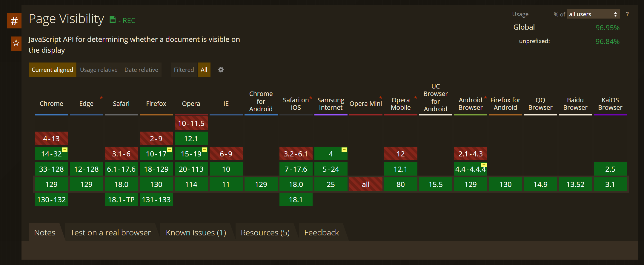Select Opera 10-11.5 cell
The height and width of the screenshot is (265, 644).
[x=191, y=123]
